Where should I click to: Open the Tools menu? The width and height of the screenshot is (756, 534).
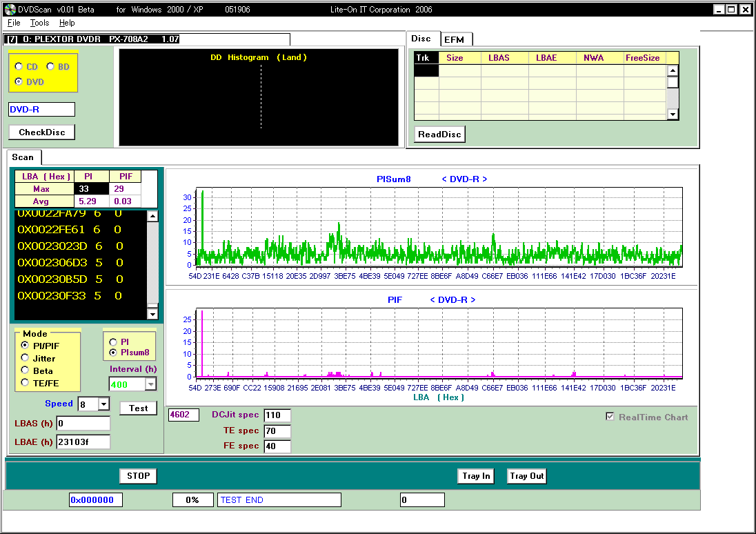[x=39, y=23]
